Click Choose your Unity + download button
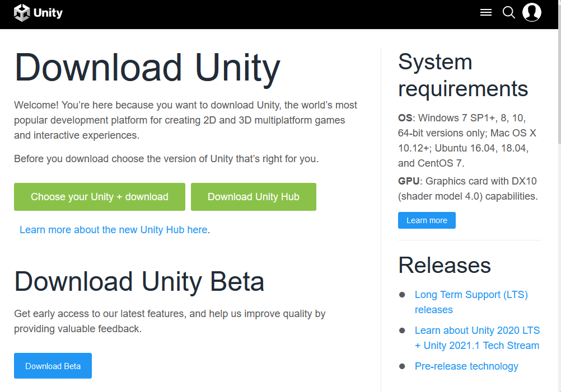The width and height of the screenshot is (561, 392). 100,197
